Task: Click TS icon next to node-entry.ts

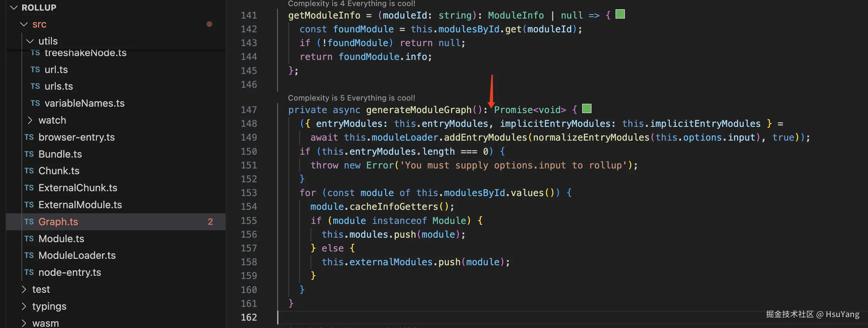Action: (29, 273)
